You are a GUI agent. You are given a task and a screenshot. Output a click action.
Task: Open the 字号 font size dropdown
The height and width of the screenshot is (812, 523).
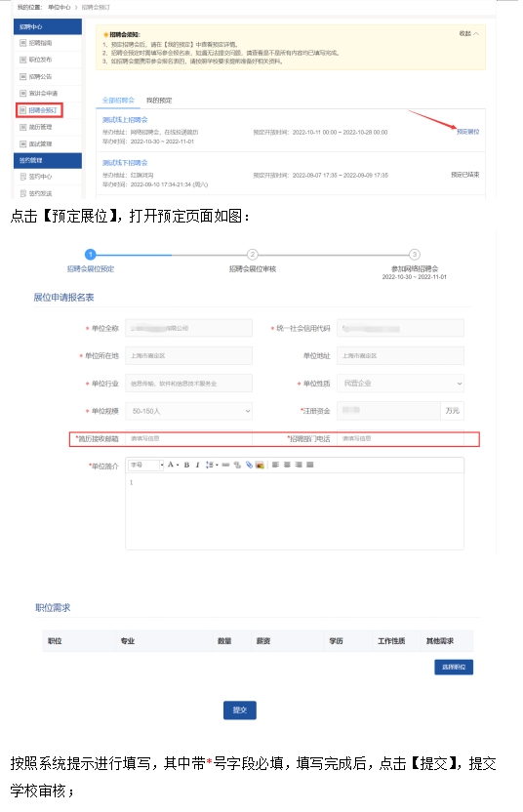click(x=146, y=465)
